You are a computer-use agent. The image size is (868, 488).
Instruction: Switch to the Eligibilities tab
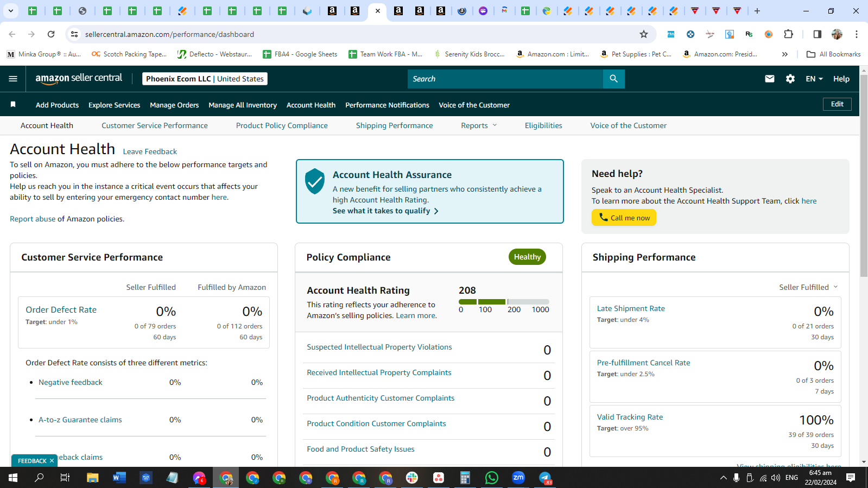click(543, 125)
